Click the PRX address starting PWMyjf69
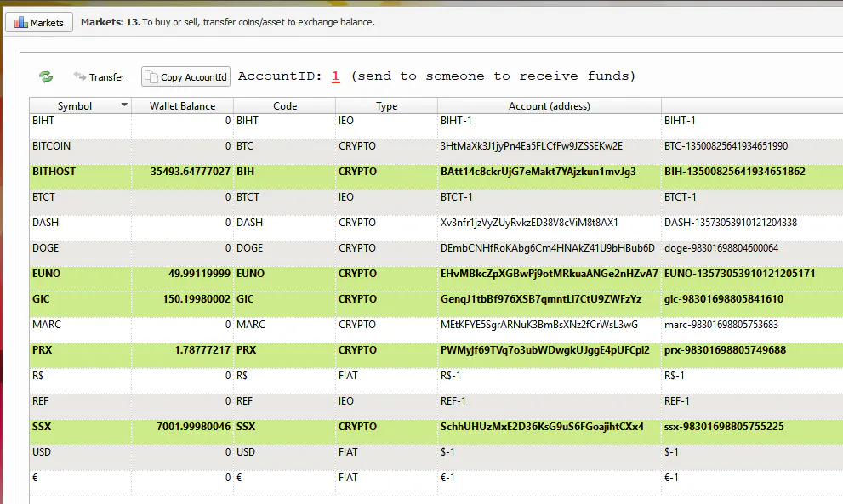This screenshot has height=504, width=843. click(x=544, y=350)
